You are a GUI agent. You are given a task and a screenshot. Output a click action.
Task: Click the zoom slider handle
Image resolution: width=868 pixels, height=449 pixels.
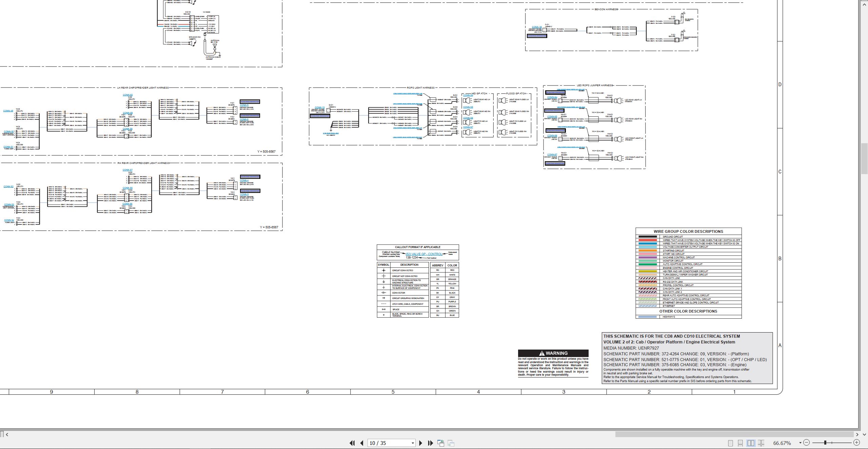pos(825,443)
